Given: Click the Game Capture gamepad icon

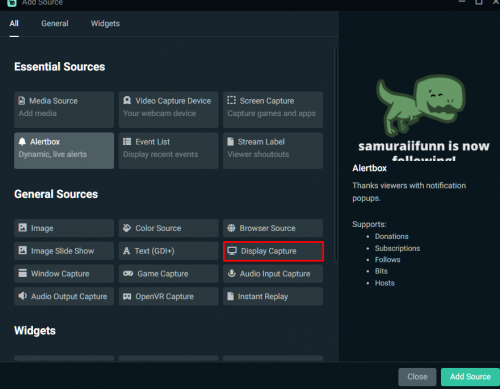Looking at the screenshot, I should pyautogui.click(x=128, y=274).
